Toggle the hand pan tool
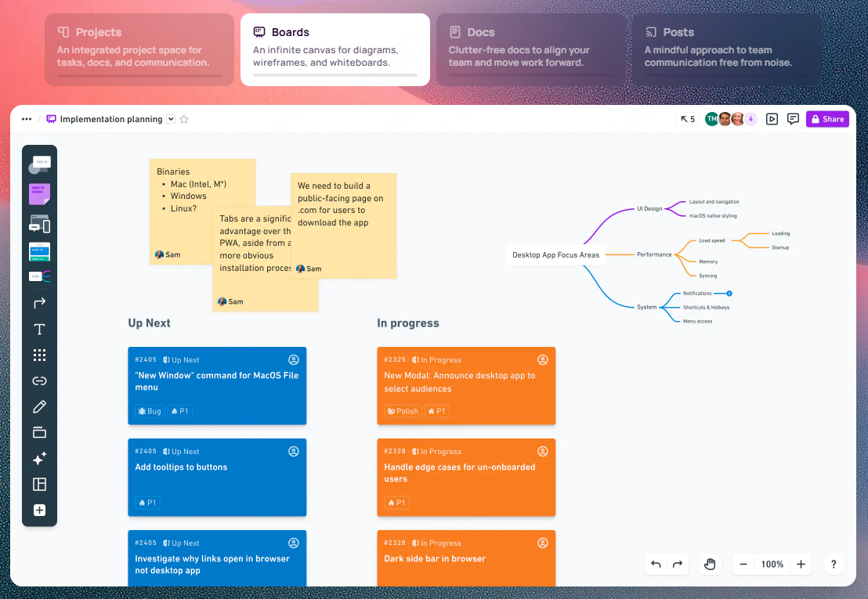 click(x=710, y=564)
